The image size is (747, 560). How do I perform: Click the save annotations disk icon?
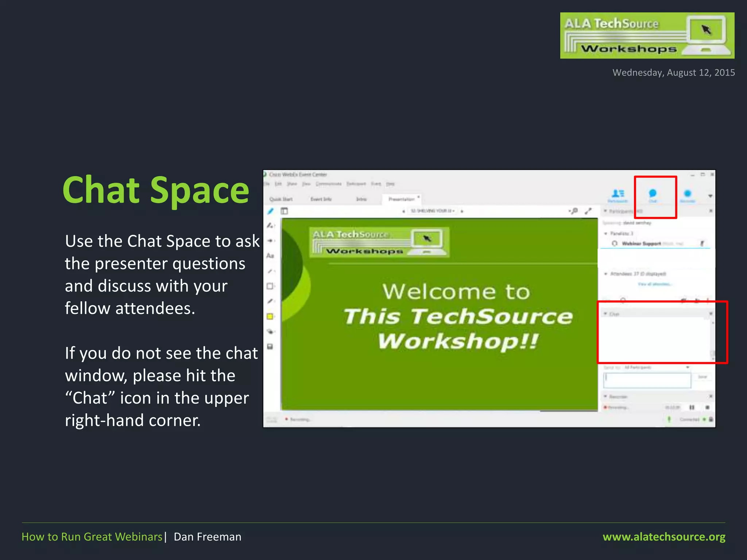pos(270,347)
